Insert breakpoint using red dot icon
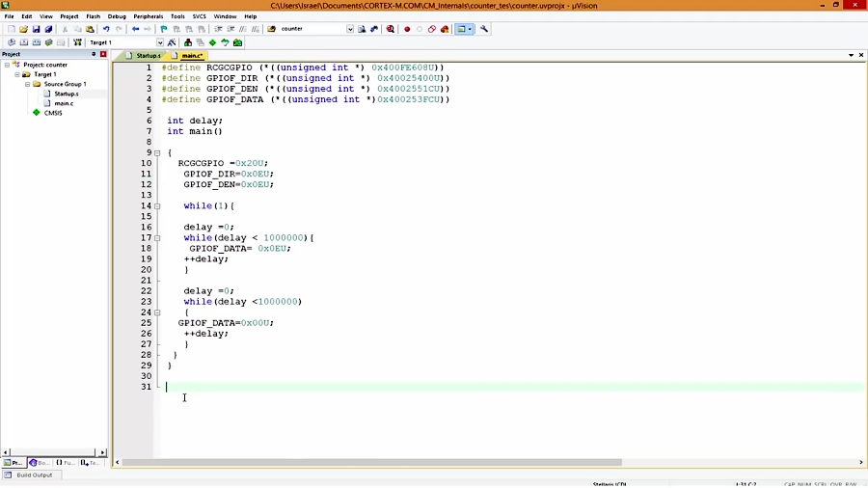This screenshot has width=868, height=488. click(x=407, y=29)
